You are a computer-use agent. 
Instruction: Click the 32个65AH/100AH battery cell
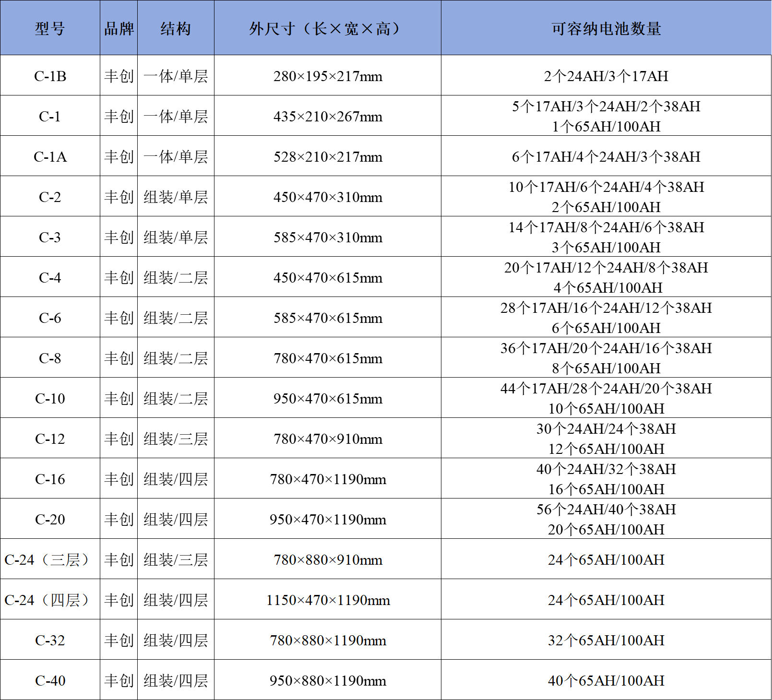pyautogui.click(x=606, y=640)
